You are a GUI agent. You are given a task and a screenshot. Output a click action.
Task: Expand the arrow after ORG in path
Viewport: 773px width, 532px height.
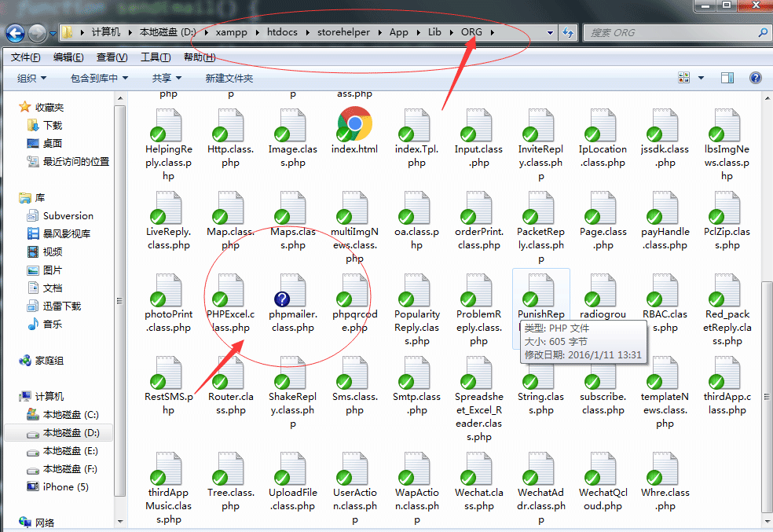point(492,32)
